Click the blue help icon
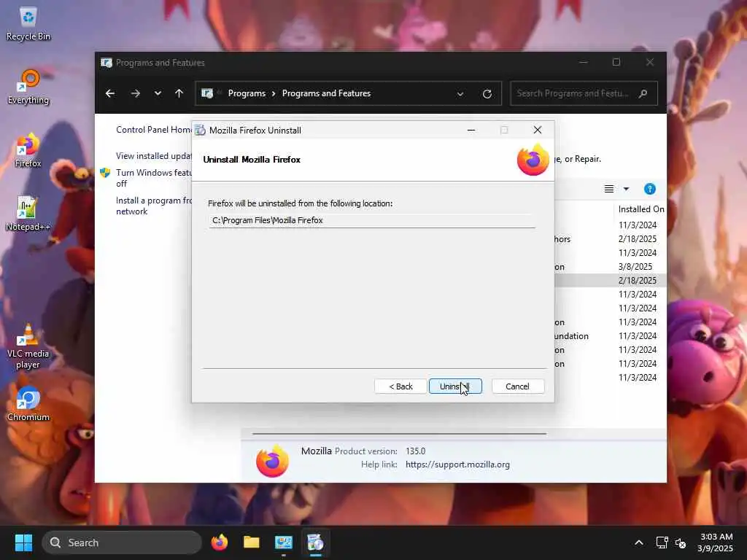The width and height of the screenshot is (747, 560). click(x=650, y=189)
